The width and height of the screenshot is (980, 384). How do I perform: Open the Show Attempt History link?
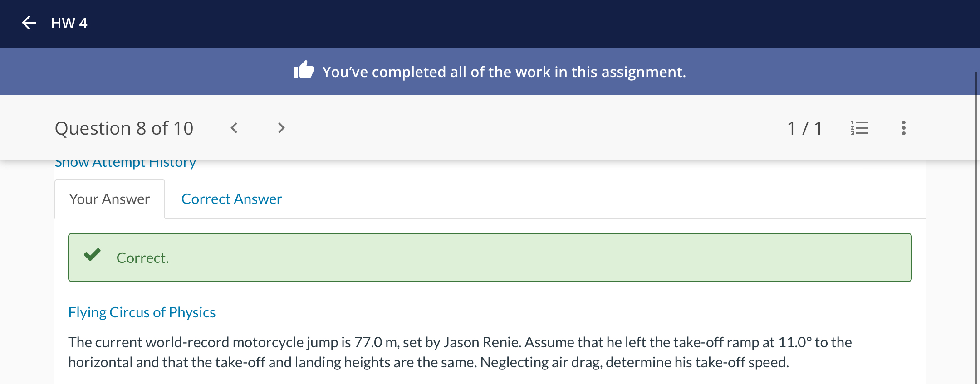click(125, 162)
